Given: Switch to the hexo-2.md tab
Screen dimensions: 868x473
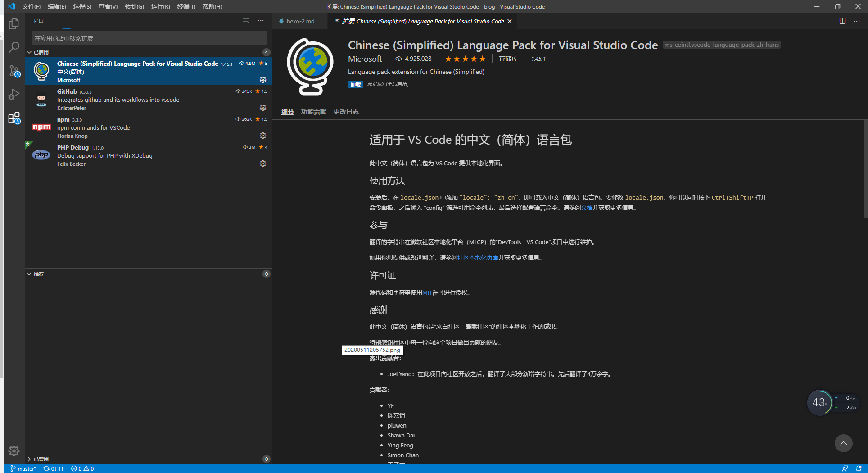Looking at the screenshot, I should 300,21.
